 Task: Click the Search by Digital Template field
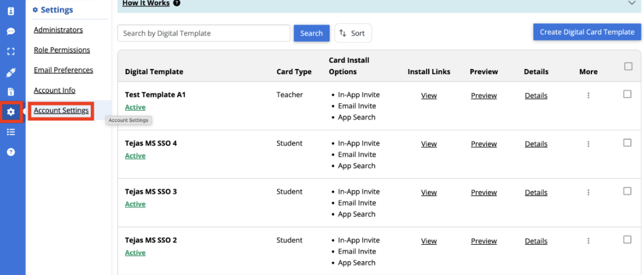pos(204,33)
